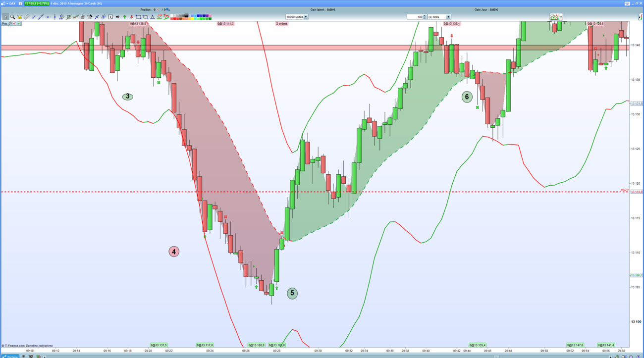The height and width of the screenshot is (358, 644).
Task: Click the "Gain latent : 0,00 €" text
Action: (322, 9)
